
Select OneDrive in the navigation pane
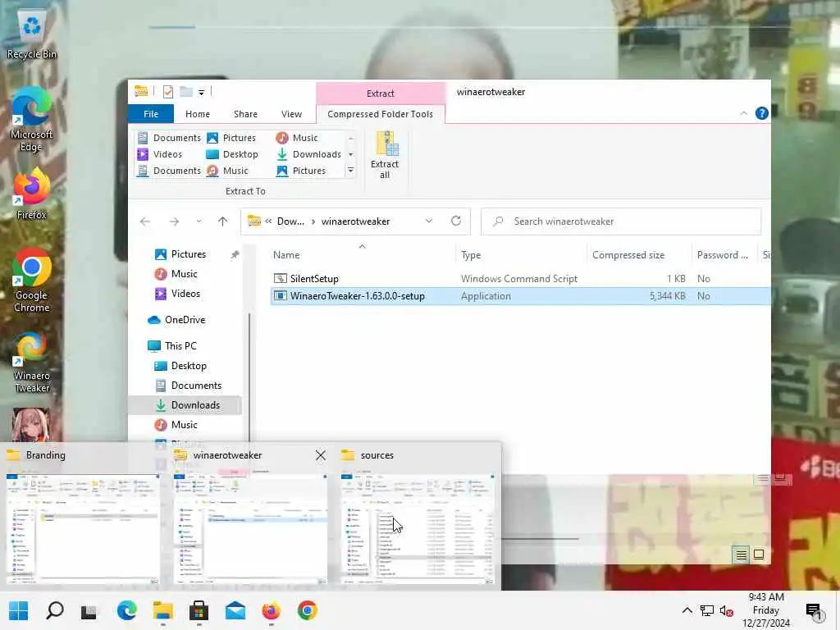point(185,320)
